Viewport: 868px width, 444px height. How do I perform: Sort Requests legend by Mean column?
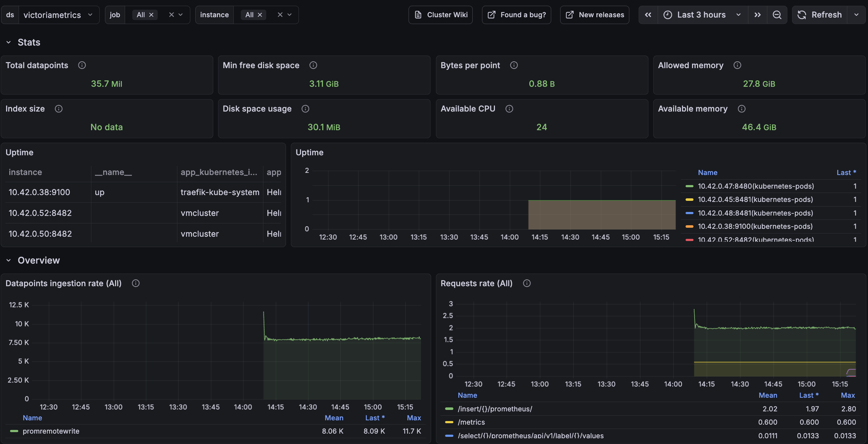tap(768, 395)
